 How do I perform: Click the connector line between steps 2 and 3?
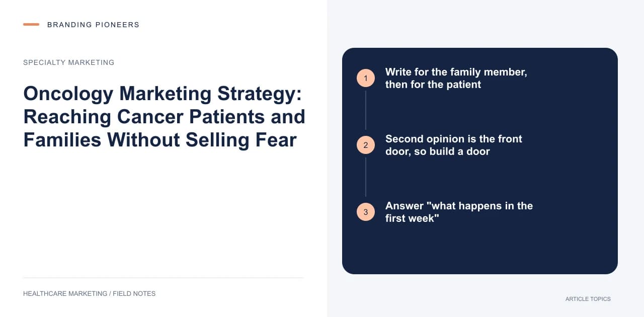click(366, 176)
